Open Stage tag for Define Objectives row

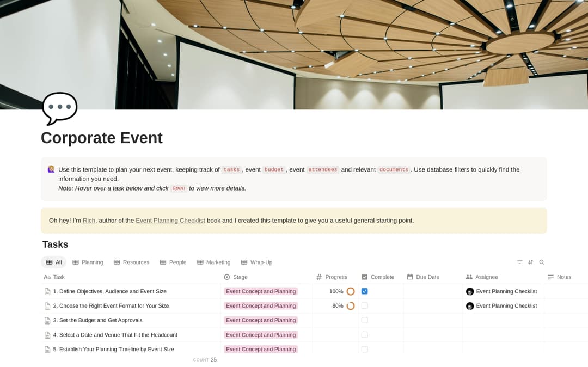click(x=261, y=291)
